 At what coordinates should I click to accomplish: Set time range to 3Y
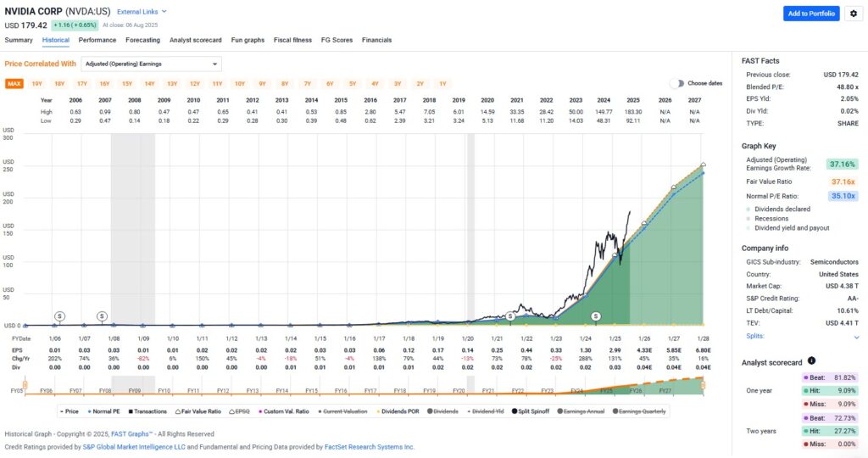tap(398, 84)
